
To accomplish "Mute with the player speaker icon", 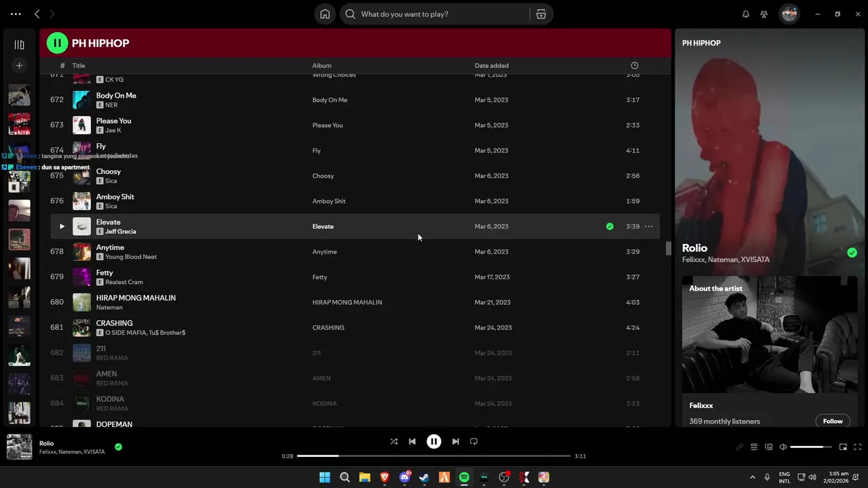I will [x=783, y=447].
